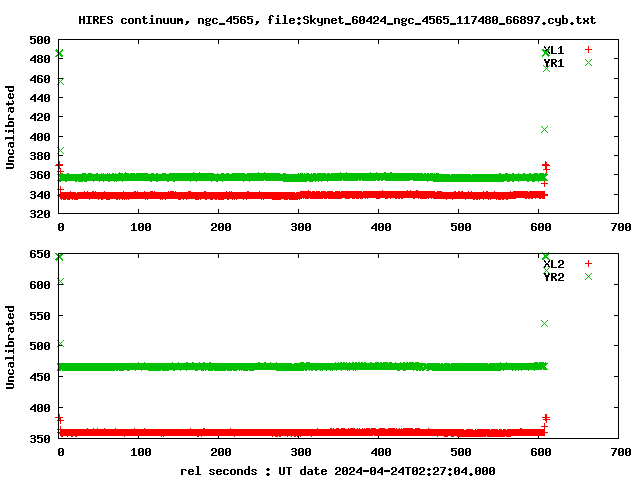The height and width of the screenshot is (480, 640).
Task: Click the YR2 legend label
Action: pyautogui.click(x=554, y=277)
